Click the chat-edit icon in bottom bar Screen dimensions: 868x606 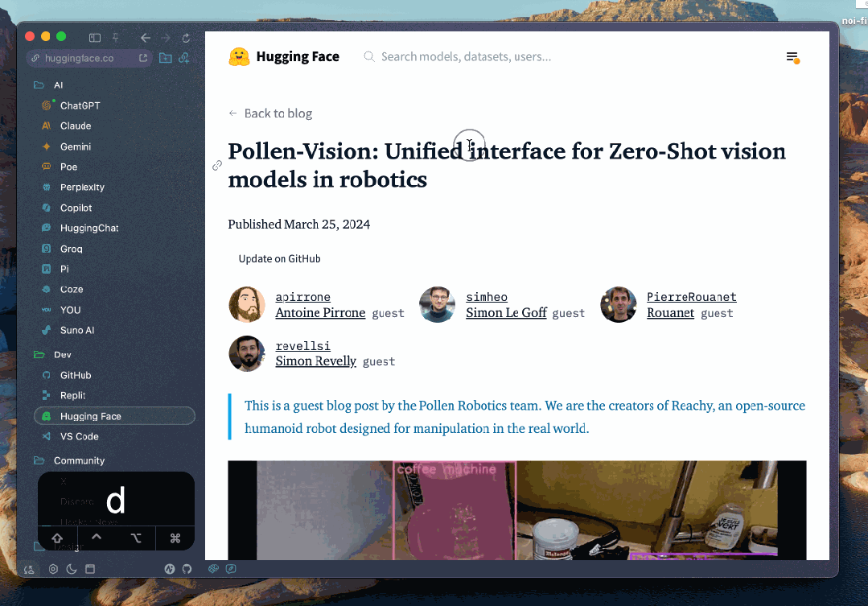point(231,569)
